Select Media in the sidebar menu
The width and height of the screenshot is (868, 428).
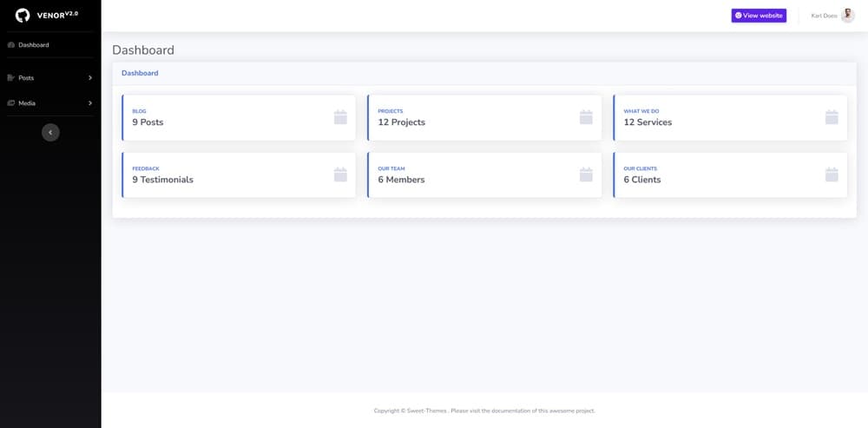27,103
